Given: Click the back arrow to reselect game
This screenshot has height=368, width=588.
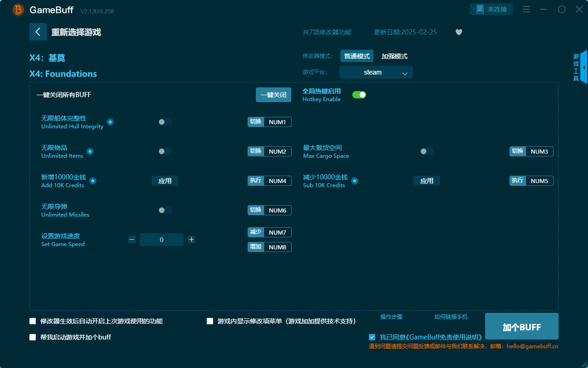Looking at the screenshot, I should (x=38, y=31).
